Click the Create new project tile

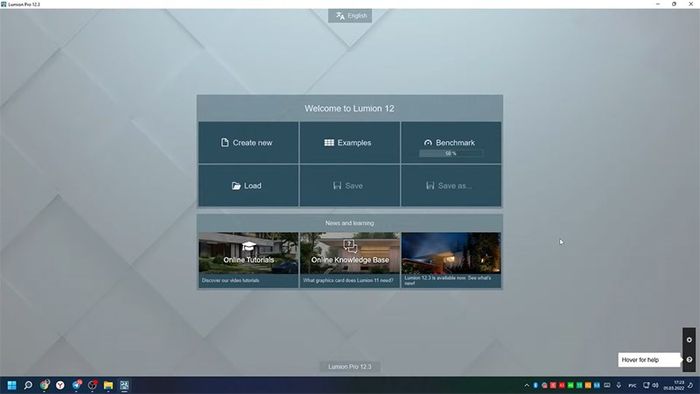tap(249, 143)
